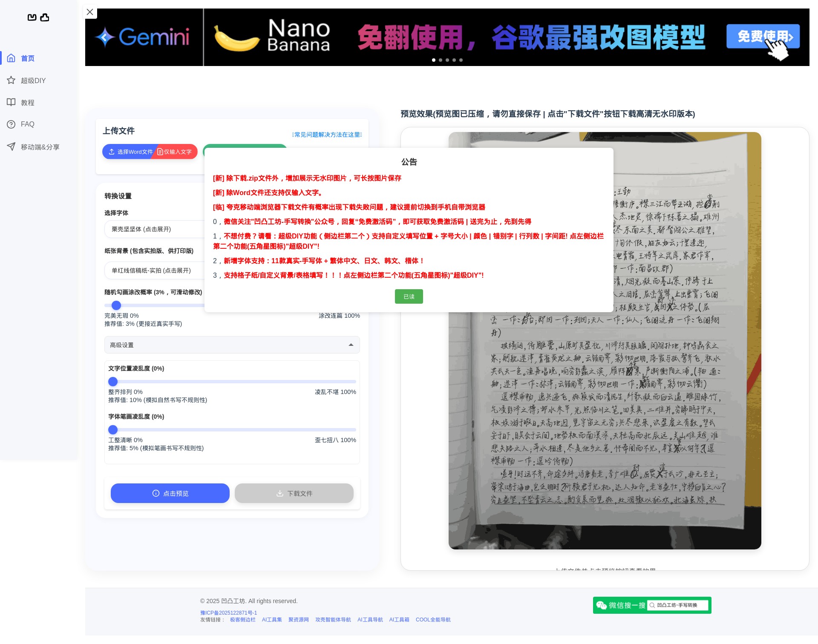The image size is (818, 644).
Task: Collapse the 高级设置 section chevron
Action: [x=350, y=345]
